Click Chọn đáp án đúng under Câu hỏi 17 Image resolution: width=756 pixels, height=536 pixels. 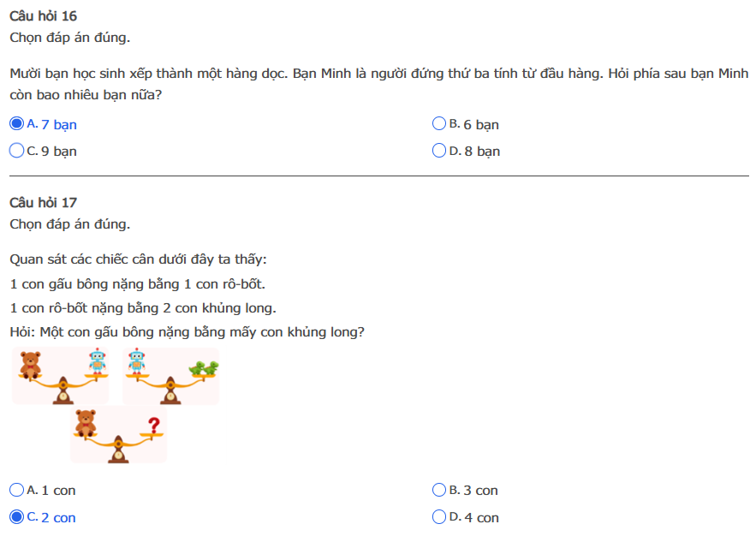(69, 224)
